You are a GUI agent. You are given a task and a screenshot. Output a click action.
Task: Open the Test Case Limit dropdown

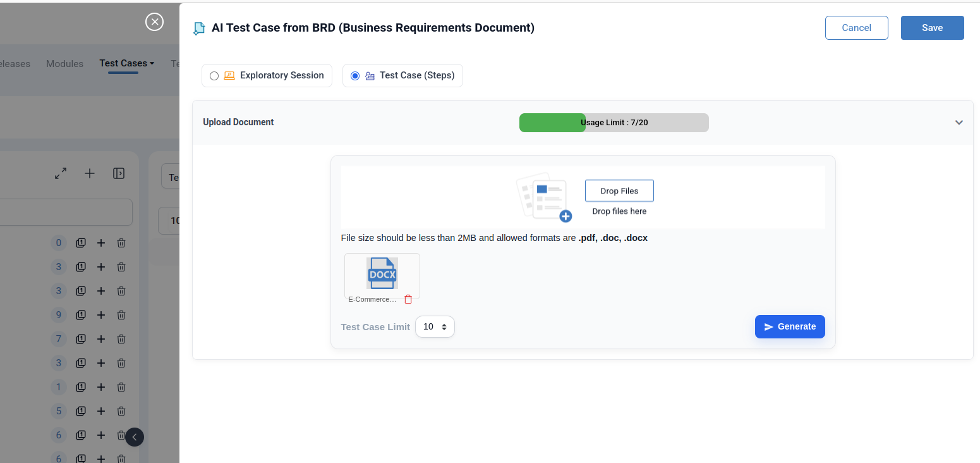point(435,327)
